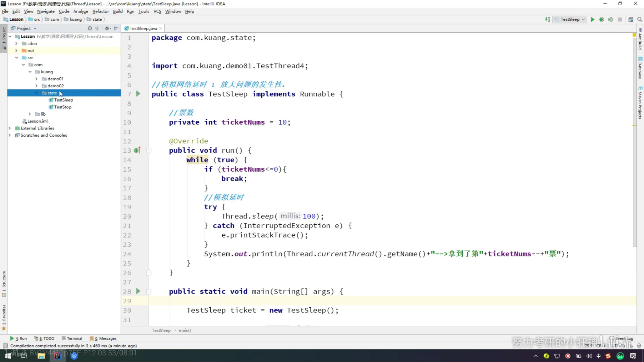Open the notification center icon

click(x=633, y=356)
